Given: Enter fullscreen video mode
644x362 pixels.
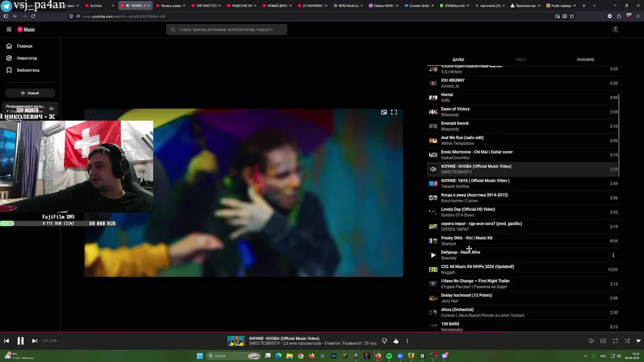Looking at the screenshot, I should 394,112.
